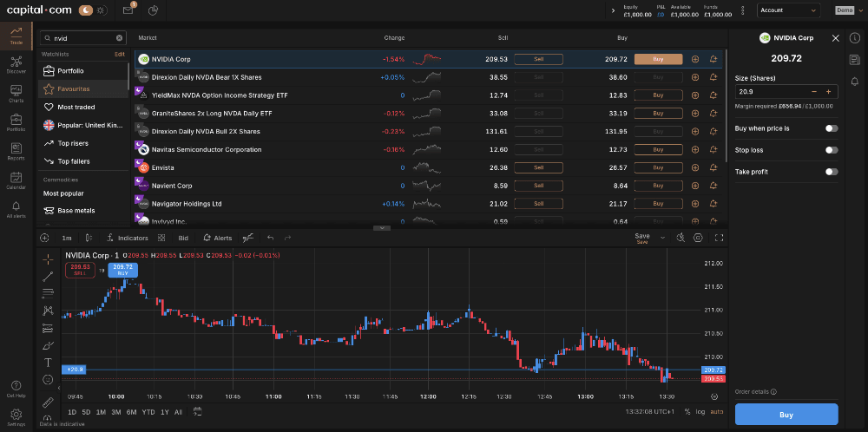Select the Portfolio watchlist
This screenshot has height=432, width=868.
83,71
